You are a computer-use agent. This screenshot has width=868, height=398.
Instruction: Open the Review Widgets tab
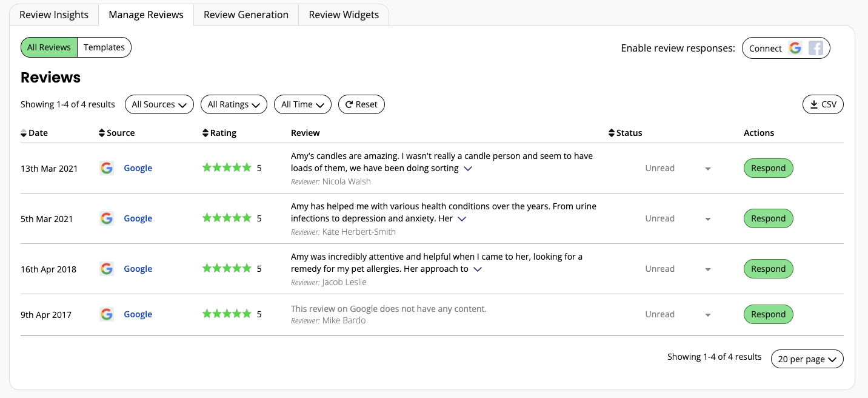click(x=344, y=15)
